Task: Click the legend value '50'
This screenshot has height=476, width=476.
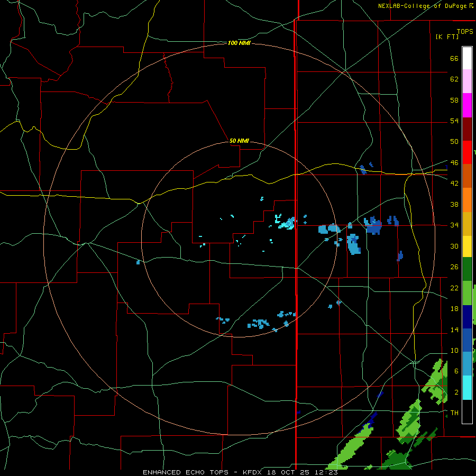Action: (454, 142)
